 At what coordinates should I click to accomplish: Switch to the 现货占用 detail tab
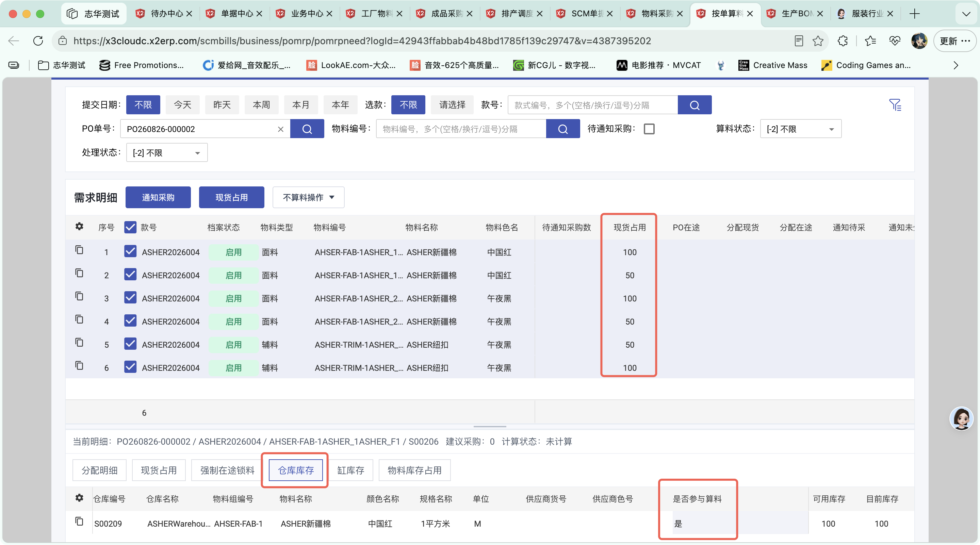point(159,470)
